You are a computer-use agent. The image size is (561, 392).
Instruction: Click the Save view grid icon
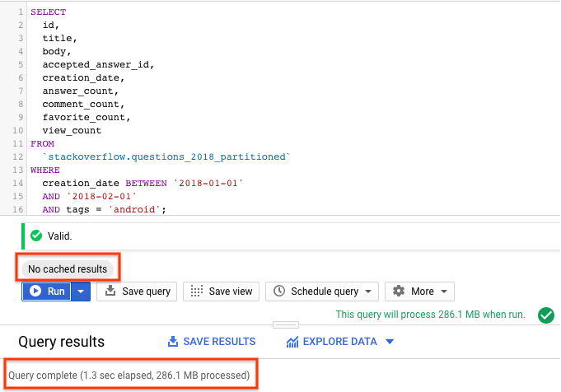tap(196, 292)
